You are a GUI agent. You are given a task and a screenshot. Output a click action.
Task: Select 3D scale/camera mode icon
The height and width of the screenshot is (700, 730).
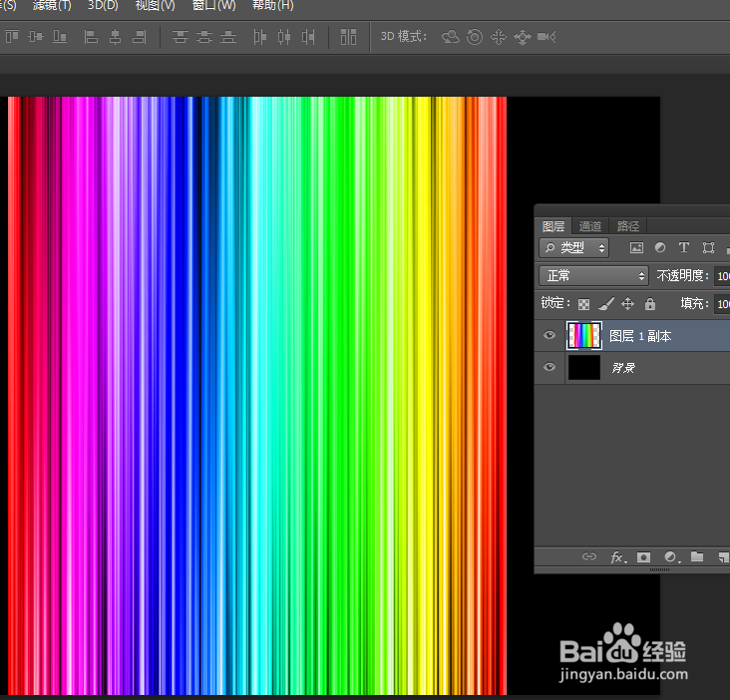click(x=547, y=37)
